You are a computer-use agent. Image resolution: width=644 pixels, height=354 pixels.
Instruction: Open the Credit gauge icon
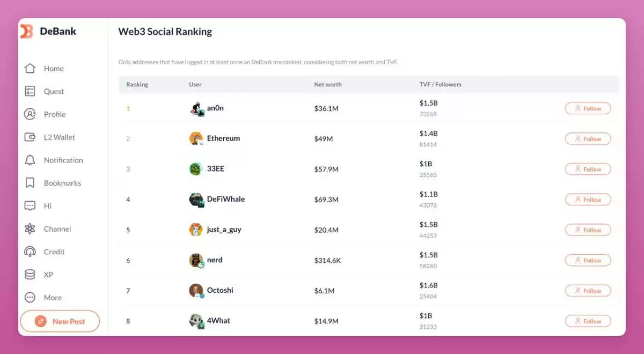coord(30,252)
